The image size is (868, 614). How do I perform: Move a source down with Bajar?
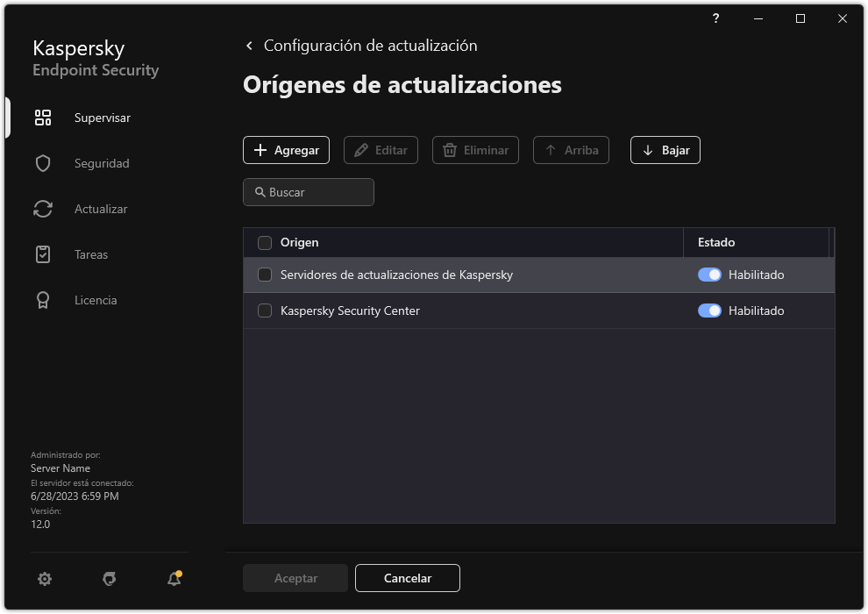tap(665, 150)
